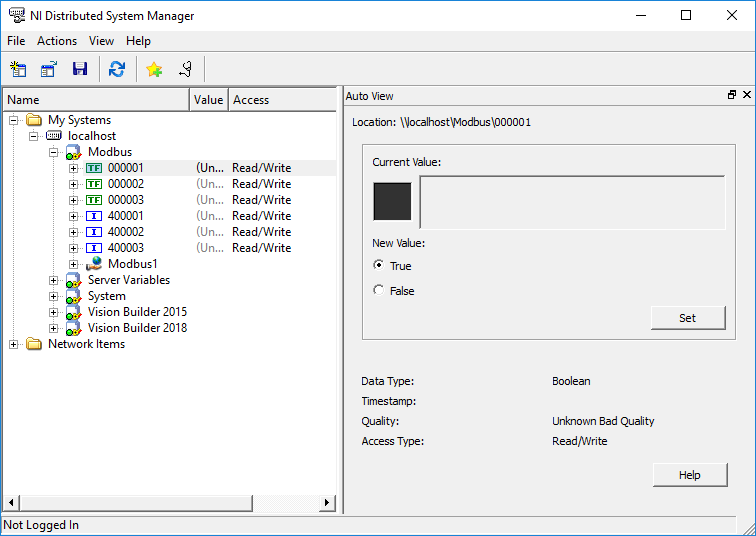Select the 400001 tree item
Viewport: 756px width, 536px height.
pyautogui.click(x=126, y=216)
